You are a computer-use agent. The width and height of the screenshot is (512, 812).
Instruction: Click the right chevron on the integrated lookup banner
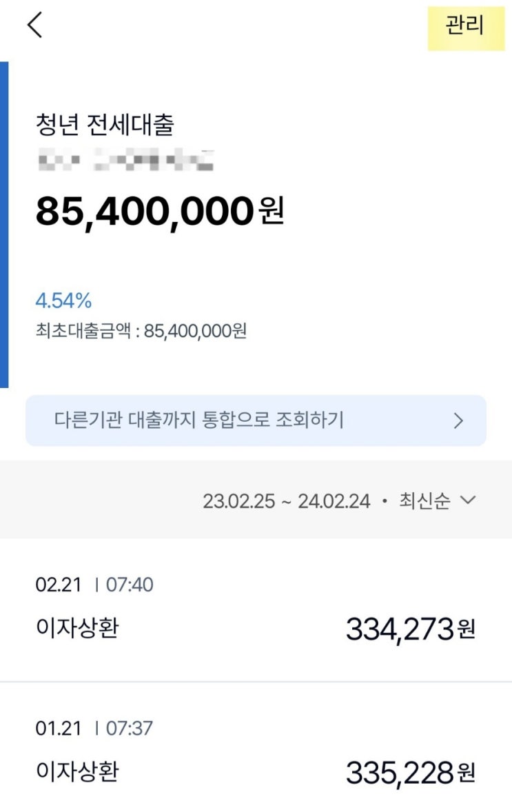[x=458, y=421]
